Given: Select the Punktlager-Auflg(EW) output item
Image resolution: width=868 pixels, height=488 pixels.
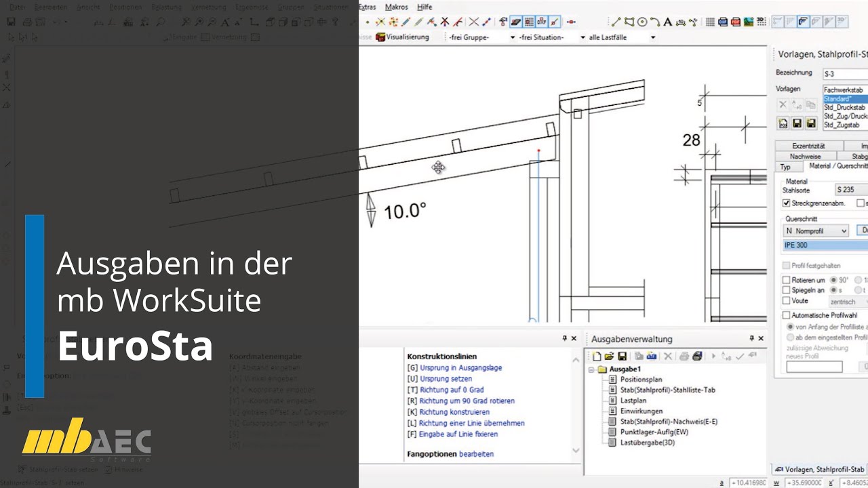Looking at the screenshot, I should 654,432.
